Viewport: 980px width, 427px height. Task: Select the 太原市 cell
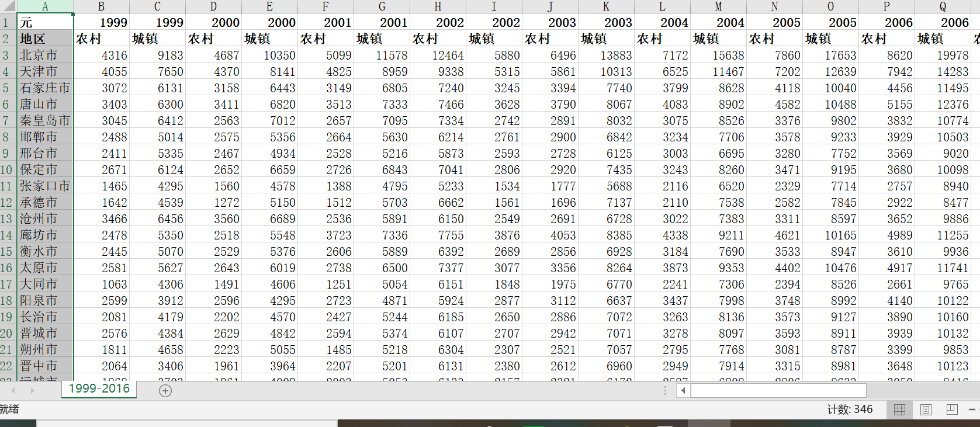point(45,268)
